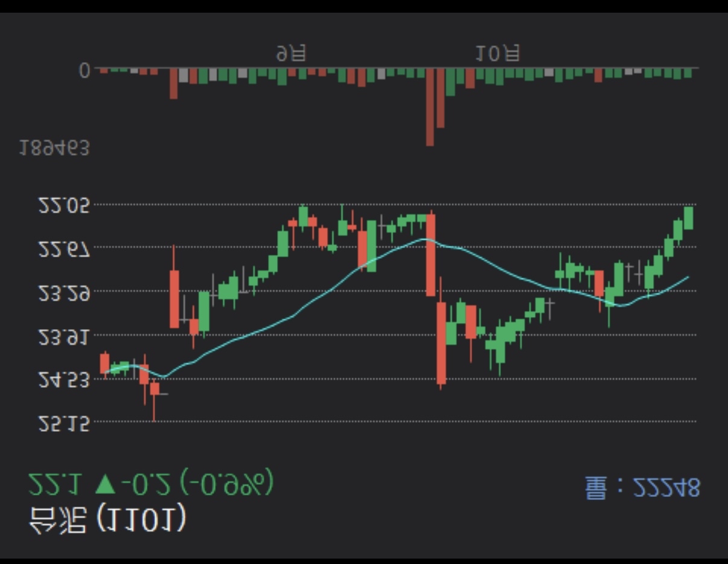The image size is (728, 564).
Task: Click the 25.15 price axis label
Action: point(64,423)
